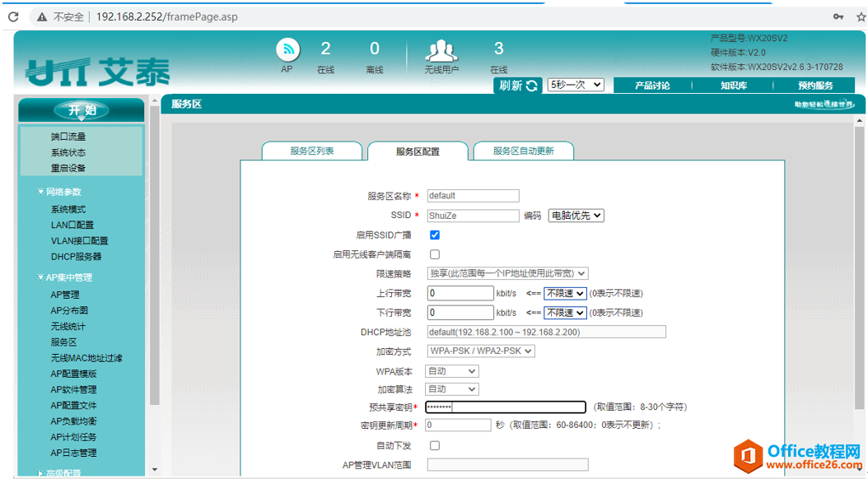868x479 pixels.
Task: Click the AP管理VLAN范围 field
Action: [507, 465]
